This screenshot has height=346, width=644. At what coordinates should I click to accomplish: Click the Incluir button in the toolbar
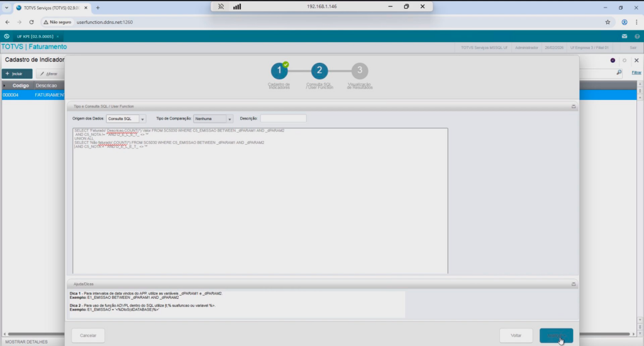[18, 74]
